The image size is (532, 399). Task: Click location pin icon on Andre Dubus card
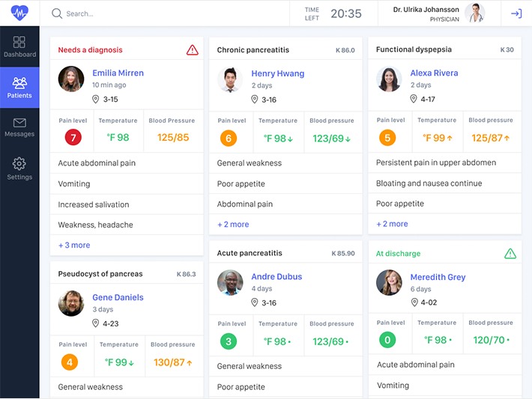click(255, 302)
